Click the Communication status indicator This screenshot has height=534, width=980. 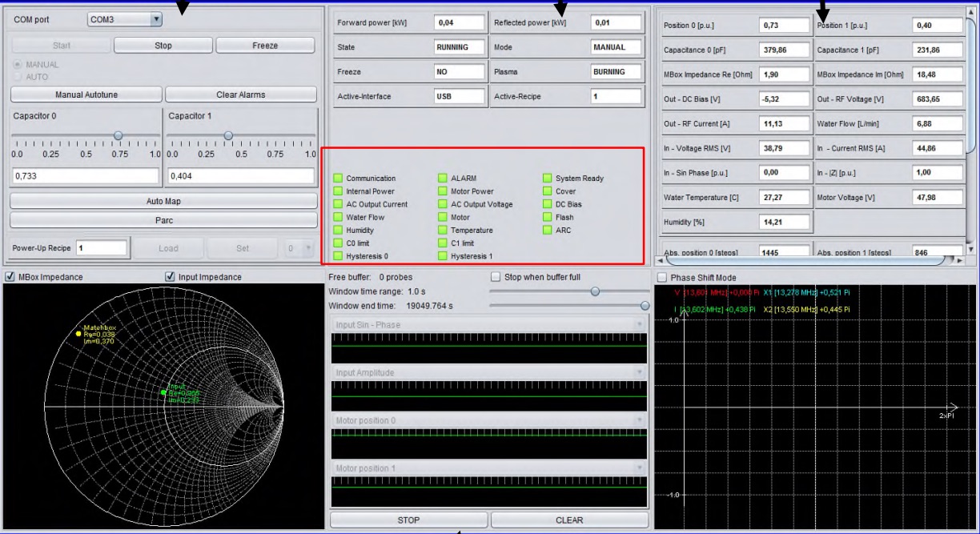pos(338,179)
